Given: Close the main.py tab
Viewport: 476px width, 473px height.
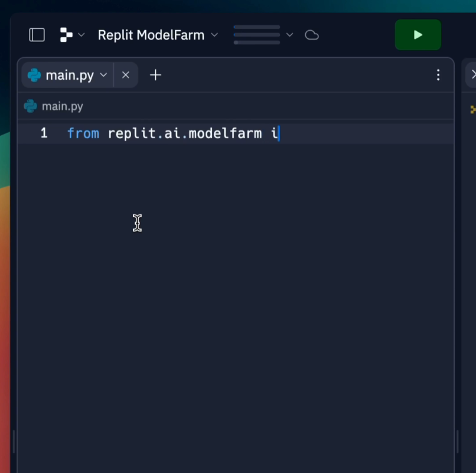Looking at the screenshot, I should 126,75.
